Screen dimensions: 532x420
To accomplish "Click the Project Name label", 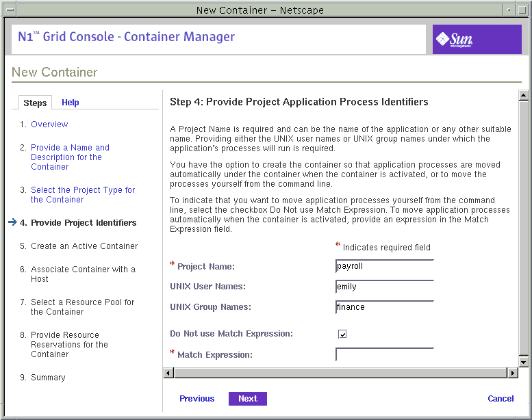I will click(x=206, y=267).
